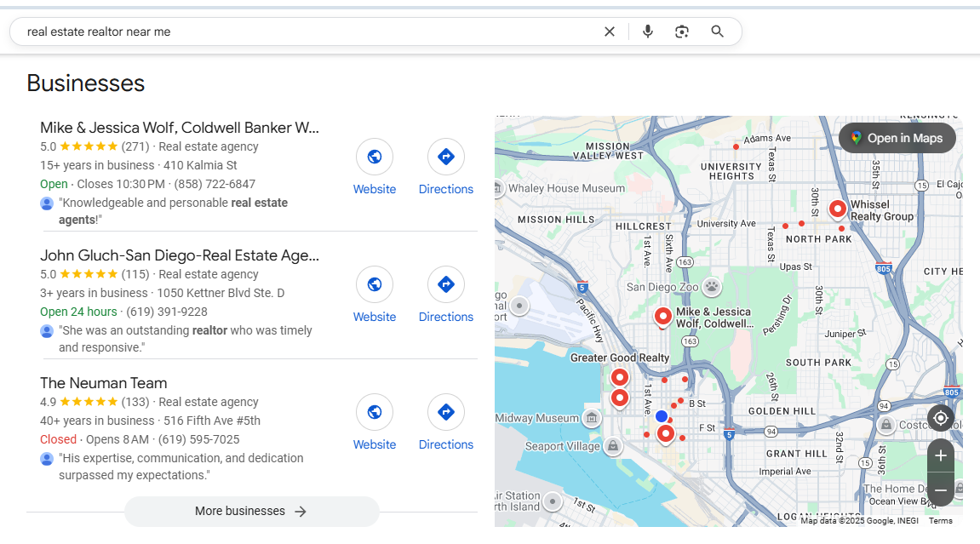Image resolution: width=980 pixels, height=544 pixels.
Task: Get directions to The Neuman Team
Action: (445, 412)
